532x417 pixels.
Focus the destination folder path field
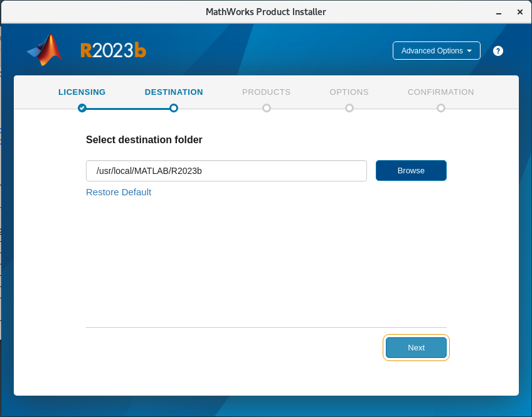pyautogui.click(x=226, y=171)
